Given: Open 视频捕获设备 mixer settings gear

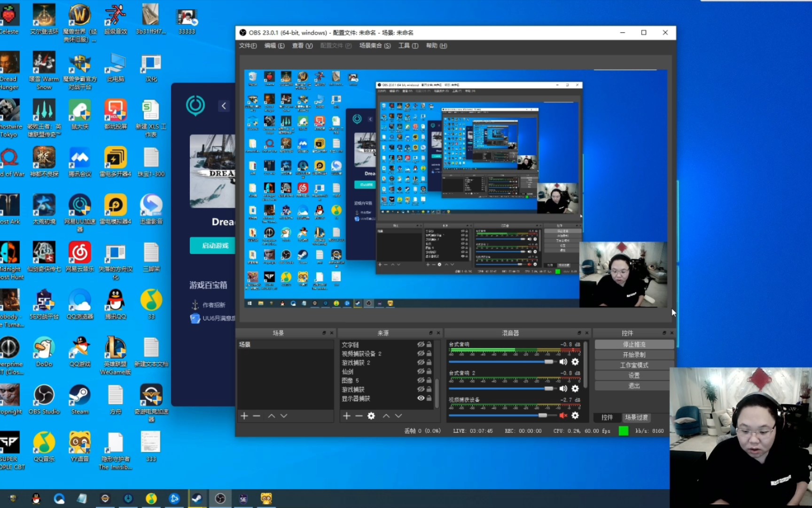Looking at the screenshot, I should (575, 415).
